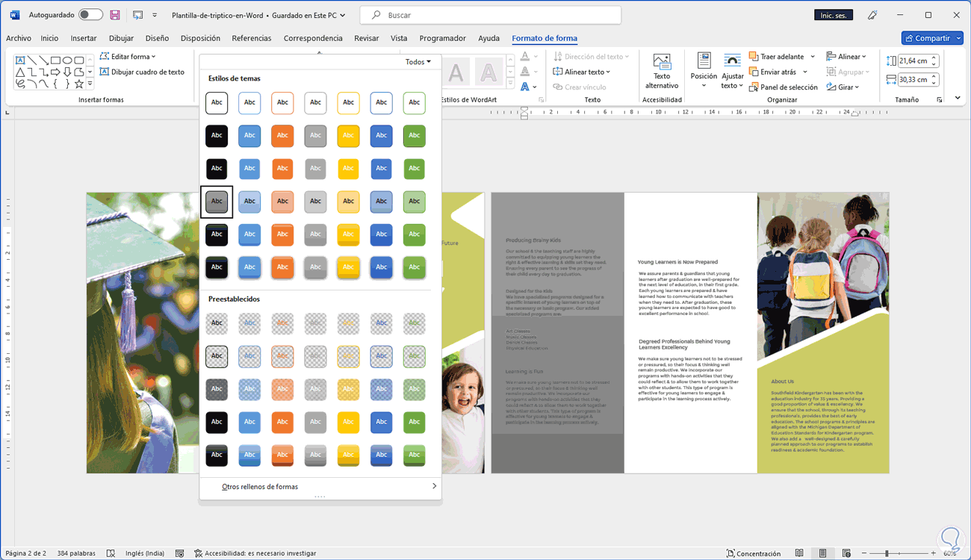
Task: Open the Alinear texto dropdown
Action: pyautogui.click(x=582, y=72)
